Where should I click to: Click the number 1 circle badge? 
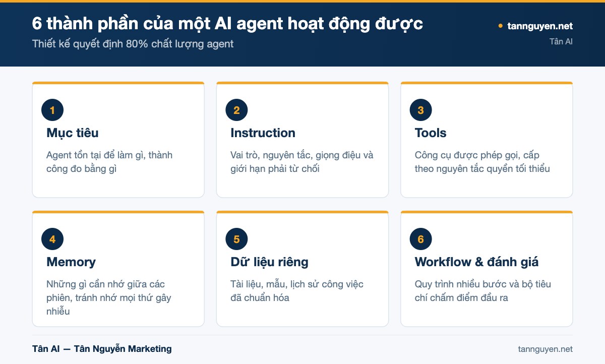click(x=52, y=110)
